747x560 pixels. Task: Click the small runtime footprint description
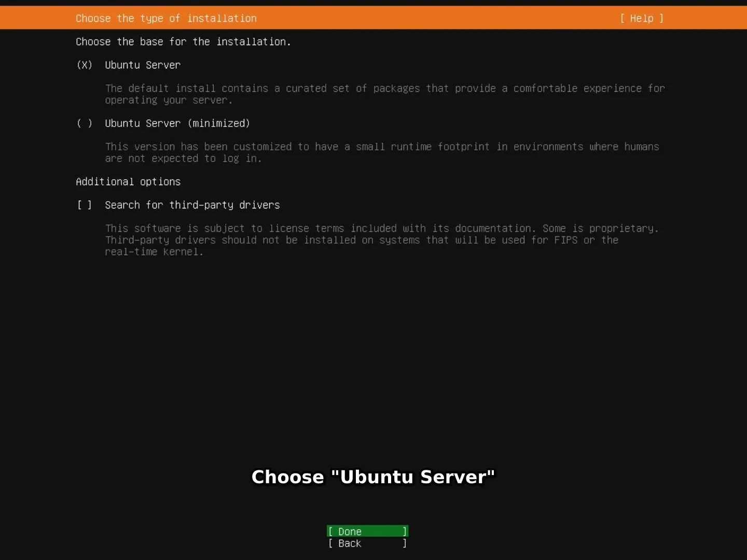382,152
